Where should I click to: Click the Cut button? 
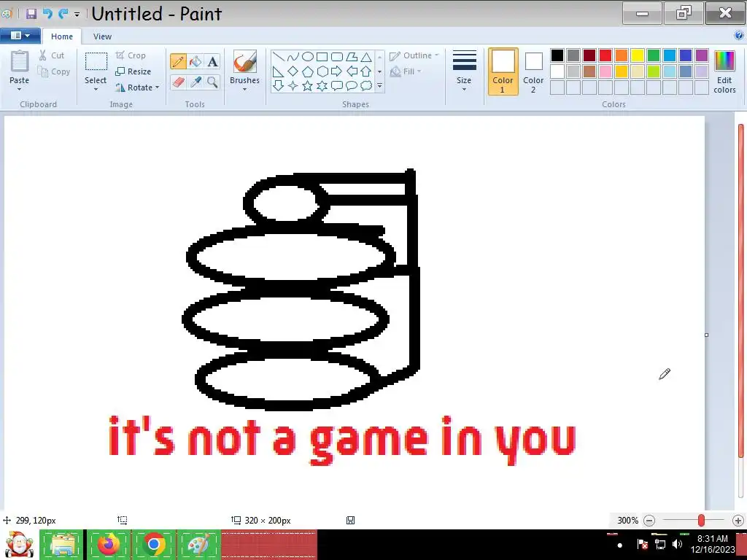click(52, 55)
